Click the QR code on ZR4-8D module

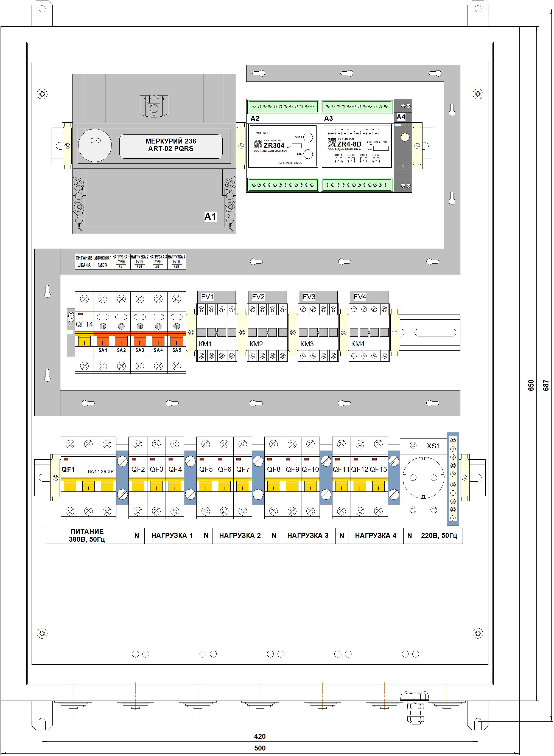coord(331,143)
